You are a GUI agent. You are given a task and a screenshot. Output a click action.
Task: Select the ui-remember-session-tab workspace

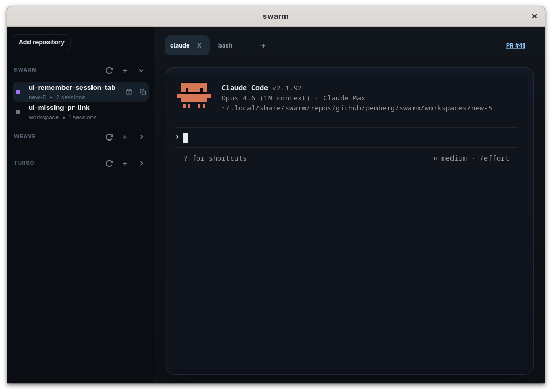click(x=80, y=92)
